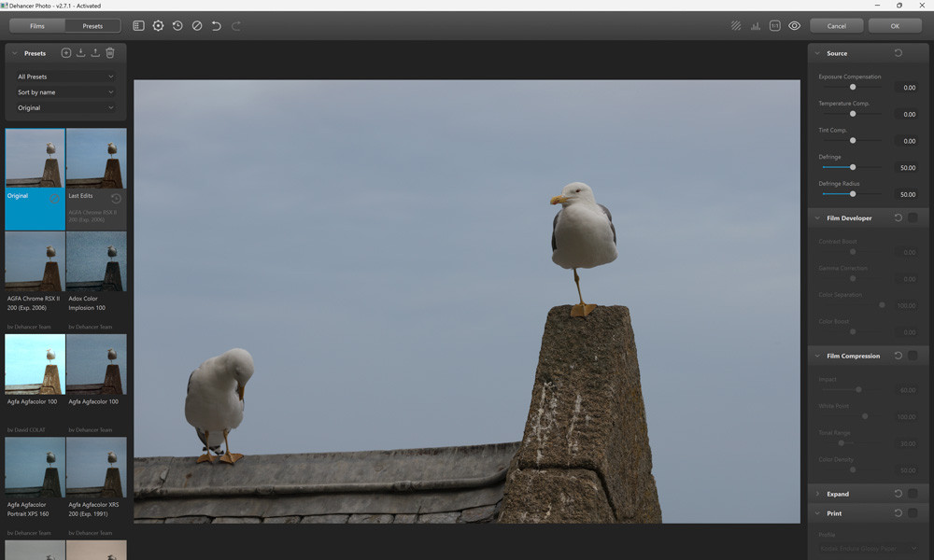Enable the Film Developer checkbox

(913, 217)
